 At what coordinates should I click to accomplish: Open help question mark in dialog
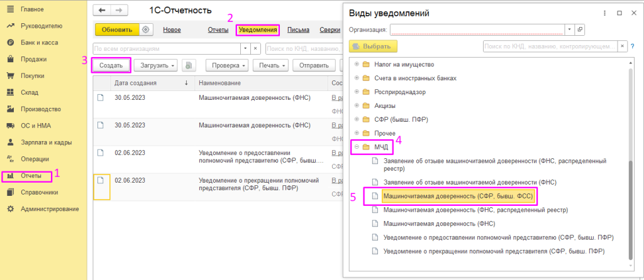pyautogui.click(x=632, y=46)
